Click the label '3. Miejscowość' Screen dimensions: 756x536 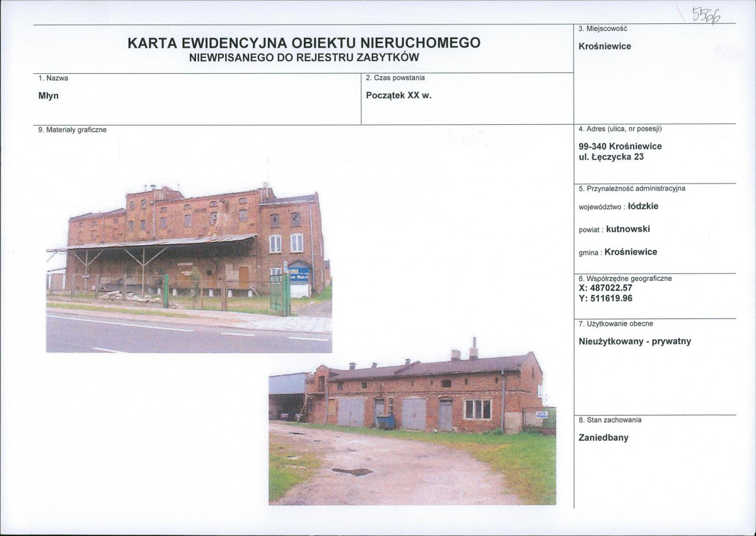603,28
